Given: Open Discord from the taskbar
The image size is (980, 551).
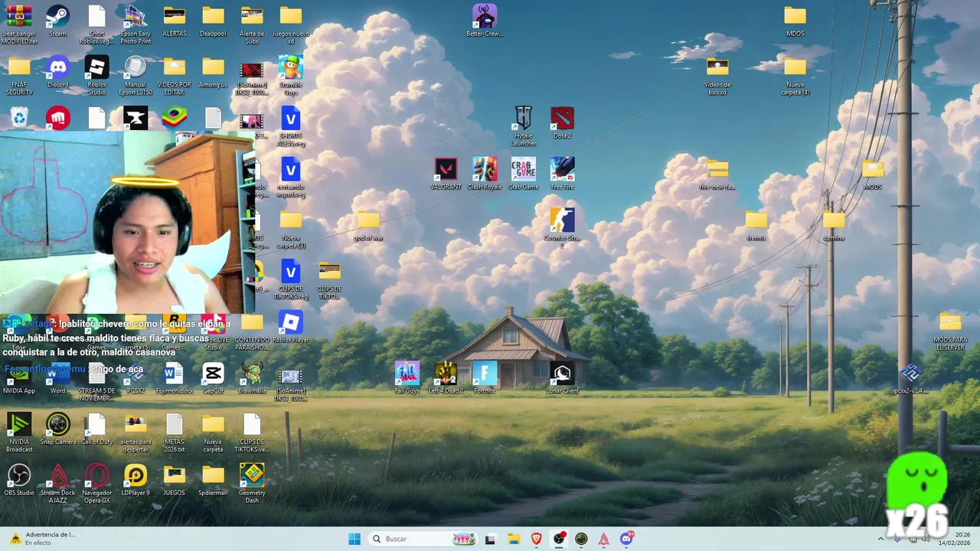Looking at the screenshot, I should click(x=626, y=539).
